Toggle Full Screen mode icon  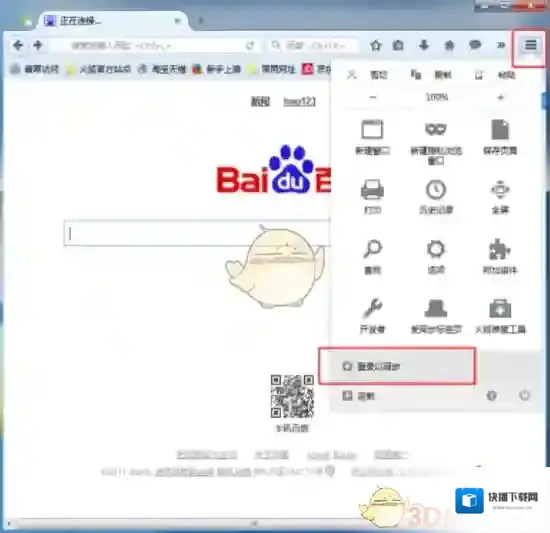tap(500, 190)
